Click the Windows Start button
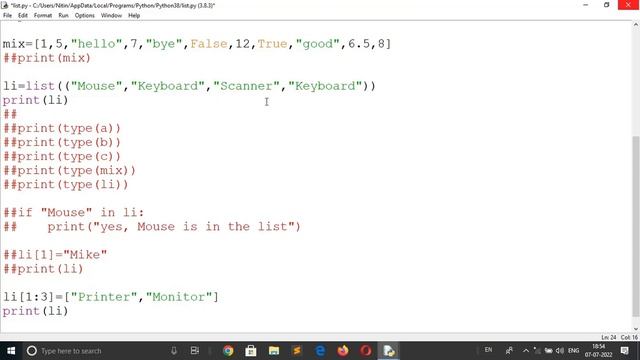The width and height of the screenshot is (640, 360). coord(11,351)
